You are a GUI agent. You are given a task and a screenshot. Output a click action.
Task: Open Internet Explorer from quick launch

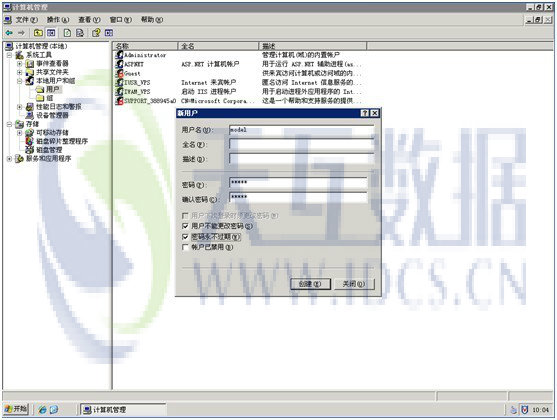pos(42,410)
